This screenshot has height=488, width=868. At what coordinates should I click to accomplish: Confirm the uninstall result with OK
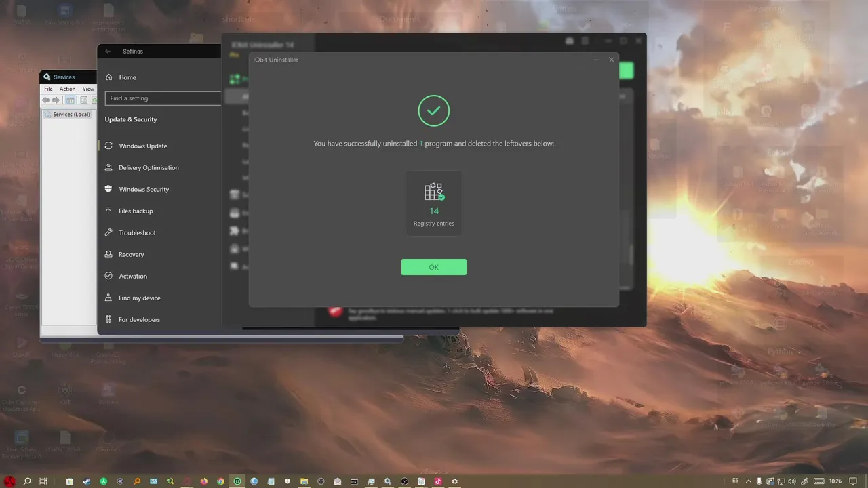pyautogui.click(x=434, y=267)
